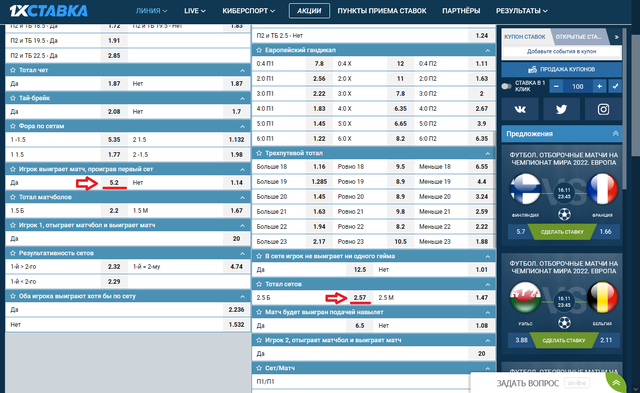The width and height of the screenshot is (640, 393).
Task: Click scroll-to-top arrow in chat widget
Action: [x=616, y=383]
